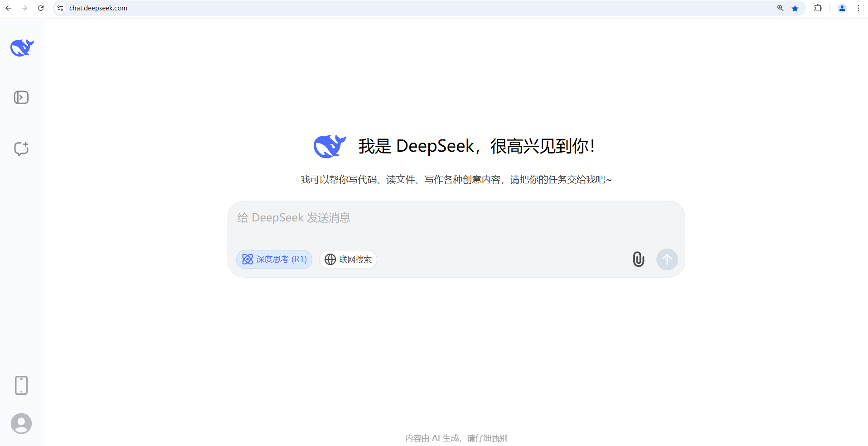Open the Chrome profile icon

[x=842, y=8]
